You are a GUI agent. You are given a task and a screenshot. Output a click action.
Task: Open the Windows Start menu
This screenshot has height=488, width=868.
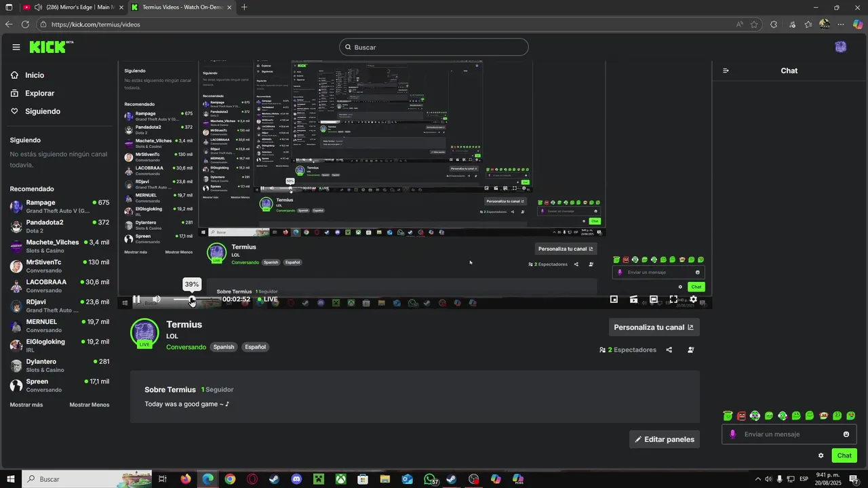coord(10,479)
